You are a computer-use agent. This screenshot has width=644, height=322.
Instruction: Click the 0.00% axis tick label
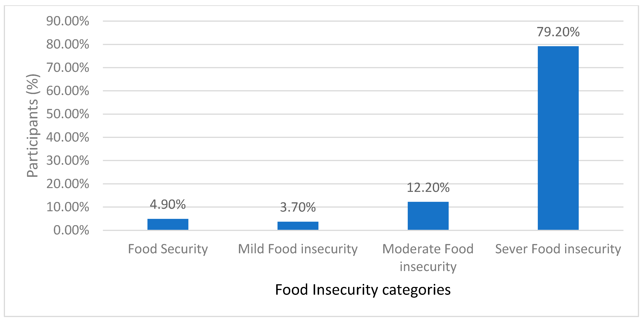coord(71,230)
